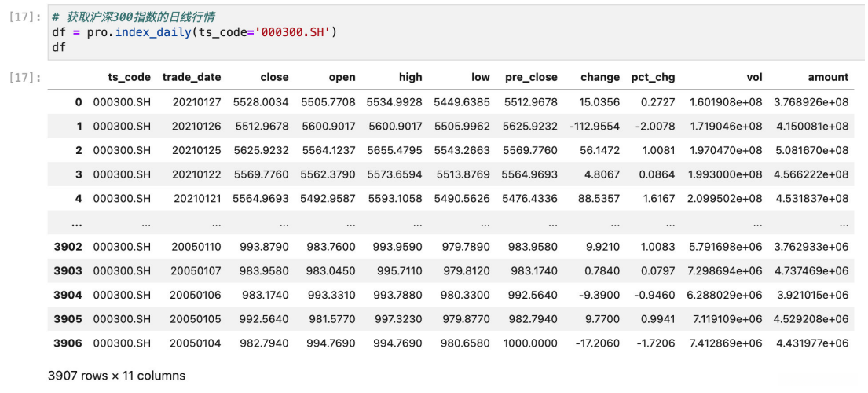Click the ts_code column header
Screen dimensions: 868x393
(x=129, y=77)
